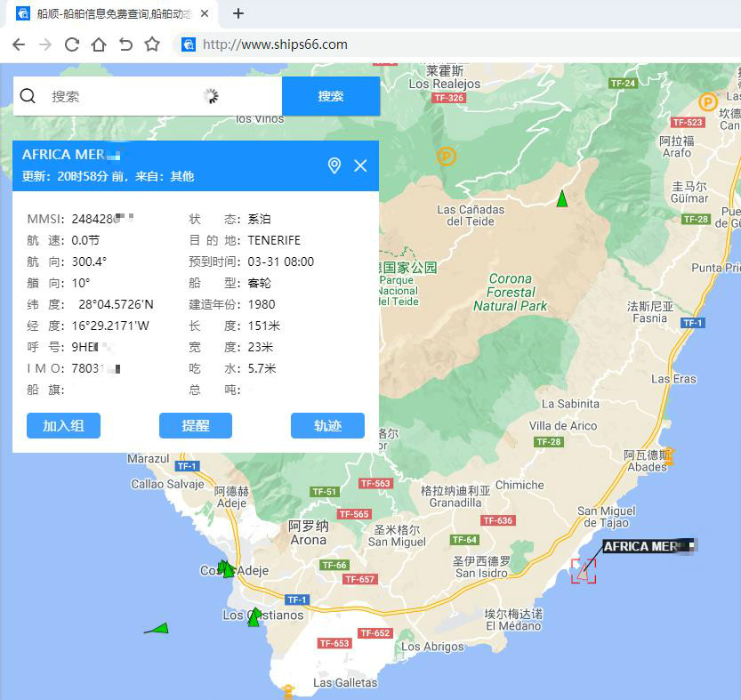The height and width of the screenshot is (700, 741).
Task: Click the orange P icon inside Corona Forestal area
Action: (x=445, y=157)
